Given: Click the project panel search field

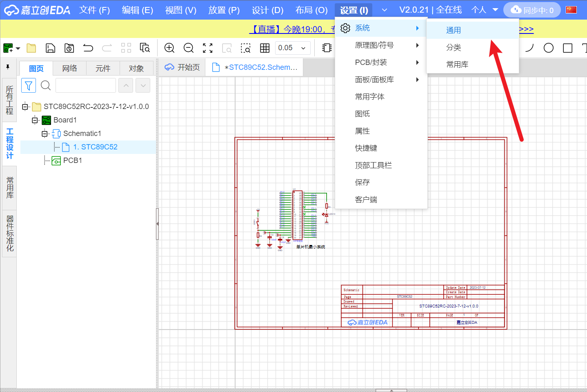Looking at the screenshot, I should pyautogui.click(x=86, y=85).
